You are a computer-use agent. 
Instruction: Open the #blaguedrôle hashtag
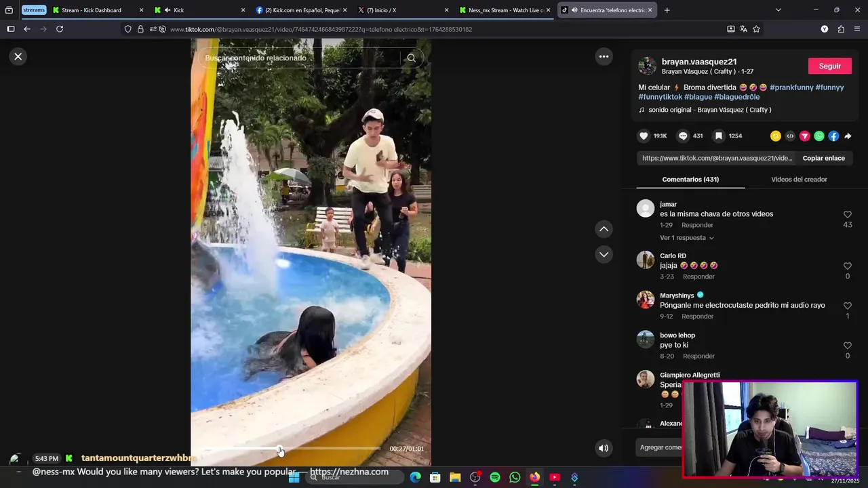click(x=736, y=97)
